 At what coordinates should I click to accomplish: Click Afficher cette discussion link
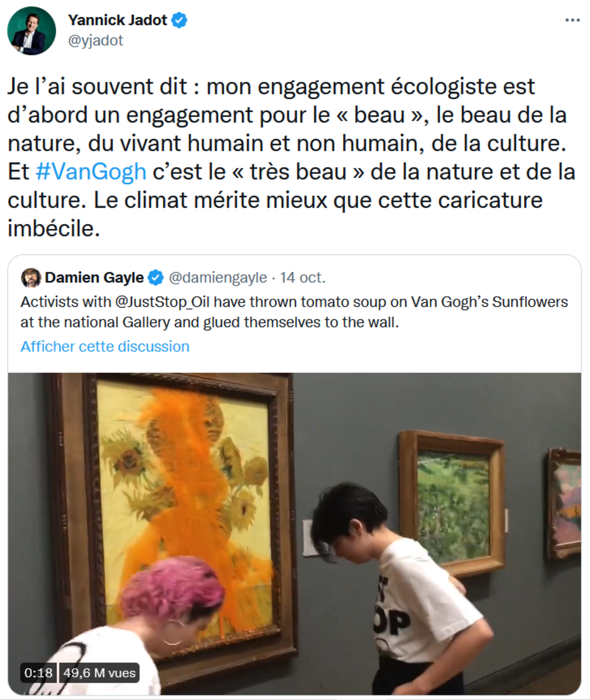click(105, 347)
